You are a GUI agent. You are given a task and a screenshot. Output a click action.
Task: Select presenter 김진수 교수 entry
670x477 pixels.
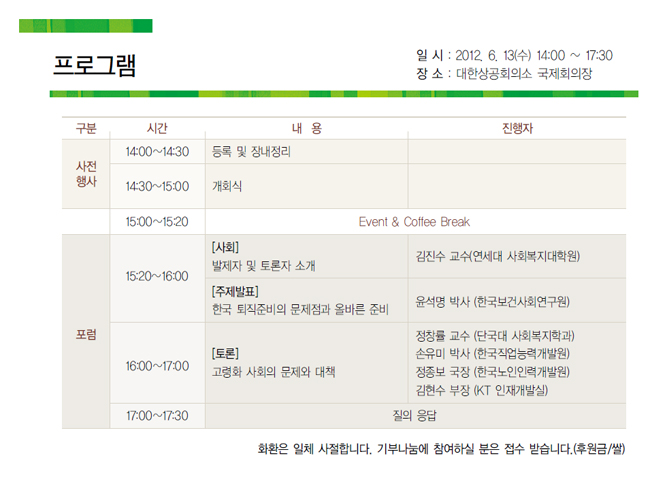click(x=497, y=256)
